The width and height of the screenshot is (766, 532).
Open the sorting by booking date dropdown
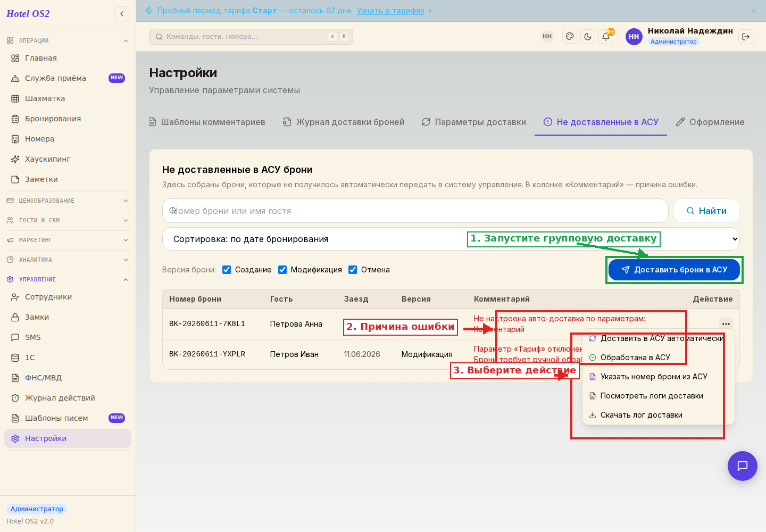coord(451,239)
